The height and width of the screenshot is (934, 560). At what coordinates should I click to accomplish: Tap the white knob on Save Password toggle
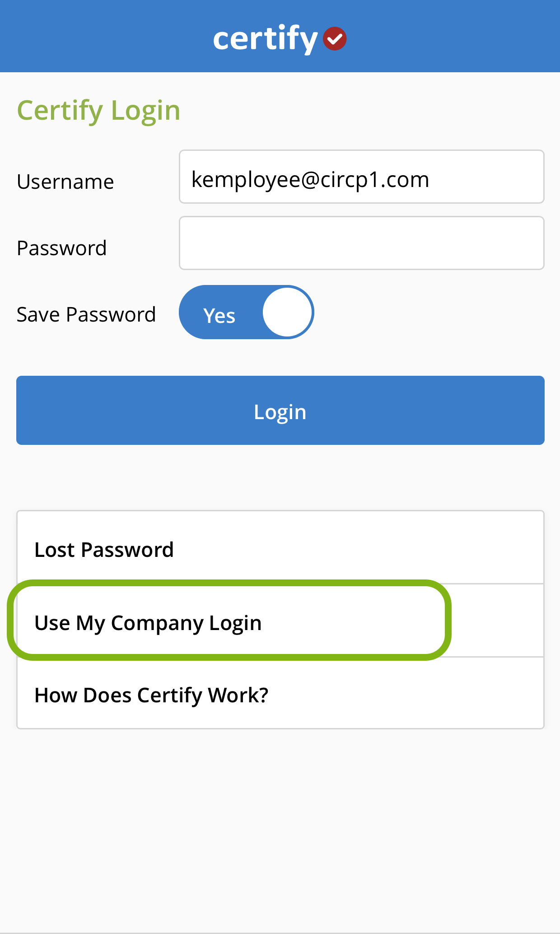pyautogui.click(x=287, y=312)
